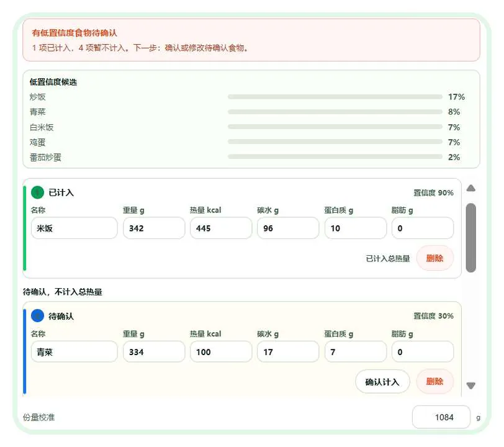Edit the calorie field showing 445

[x=221, y=228]
